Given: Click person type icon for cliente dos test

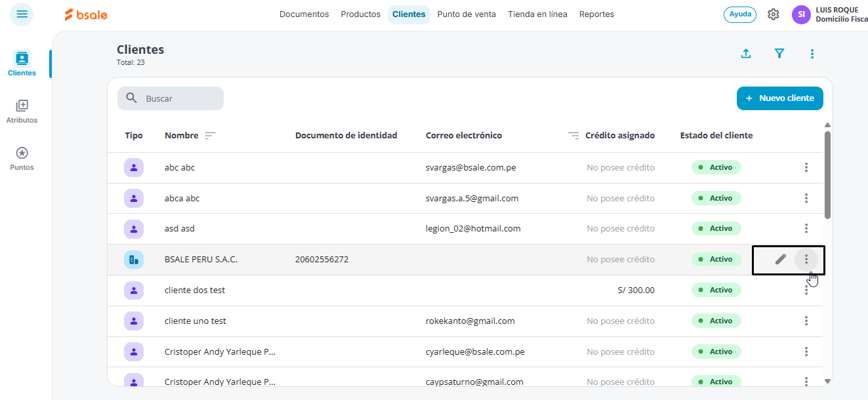Looking at the screenshot, I should click(x=134, y=290).
